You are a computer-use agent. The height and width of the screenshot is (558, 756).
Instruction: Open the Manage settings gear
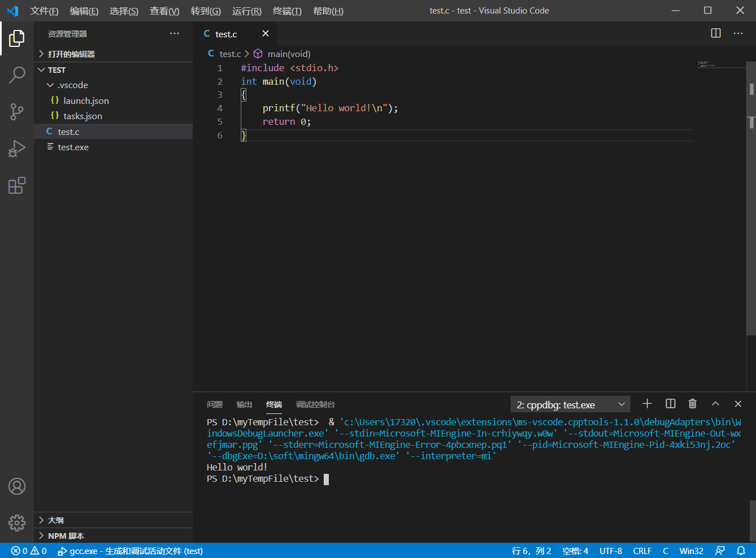pyautogui.click(x=17, y=522)
